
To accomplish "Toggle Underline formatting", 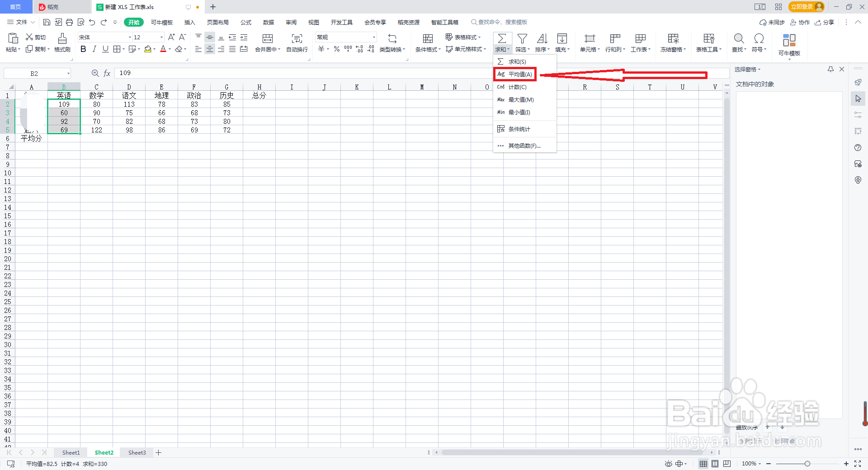I will click(x=105, y=49).
